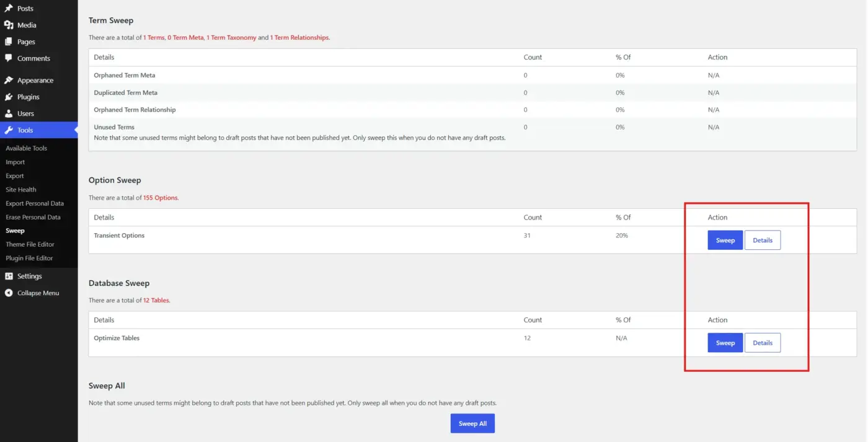The height and width of the screenshot is (442, 868).
Task: Click the 20% value for Transient Options
Action: (622, 236)
